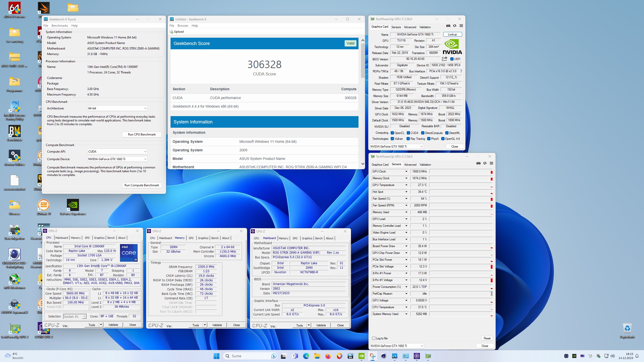Open Data Migration desktop icon
The height and width of the screenshot is (362, 644).
(x=14, y=232)
